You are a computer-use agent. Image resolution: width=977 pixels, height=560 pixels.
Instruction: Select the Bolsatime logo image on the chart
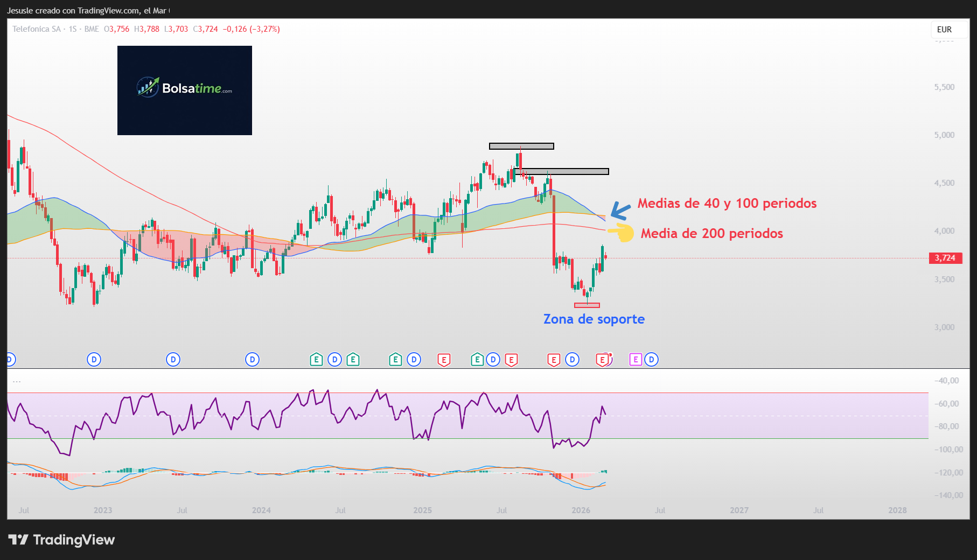coord(184,90)
